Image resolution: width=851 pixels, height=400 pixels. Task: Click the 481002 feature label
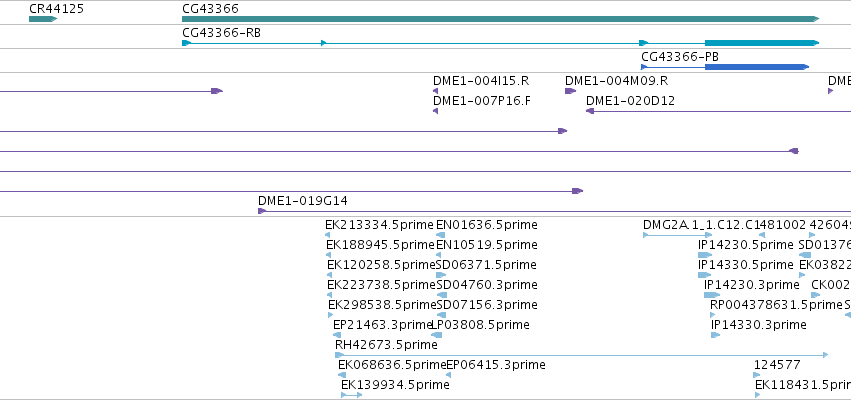[x=784, y=225]
